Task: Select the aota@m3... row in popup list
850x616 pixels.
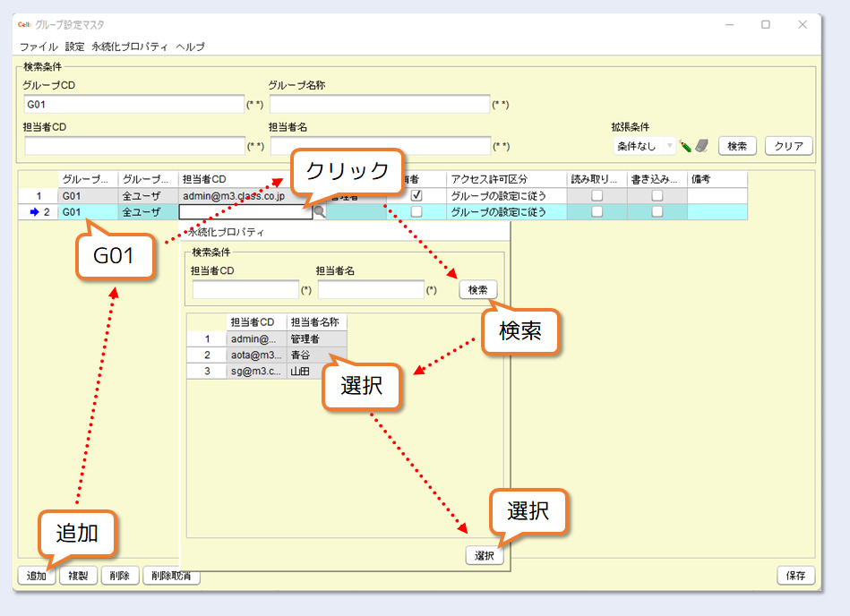Action: click(x=267, y=355)
